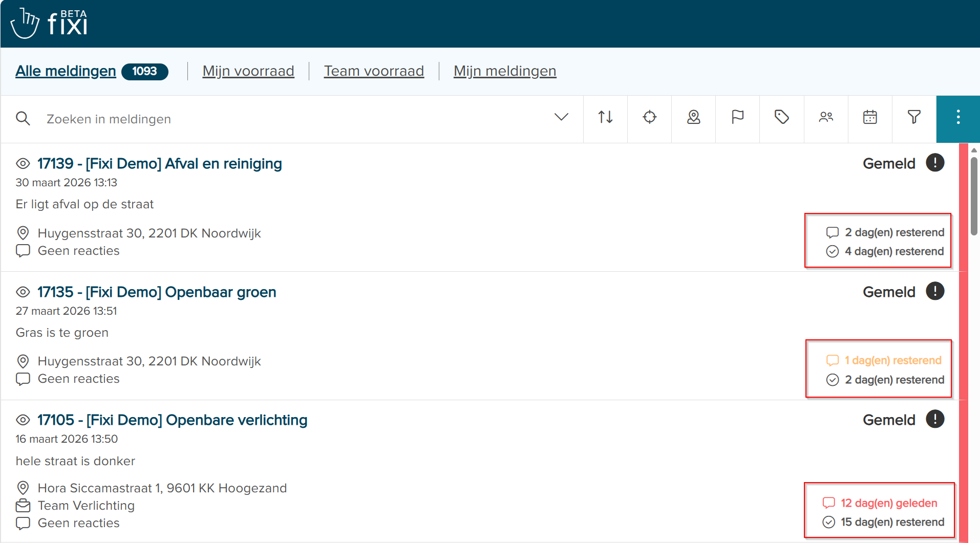The height and width of the screenshot is (543, 980).
Task: Open the calendar date filter icon
Action: click(x=870, y=118)
